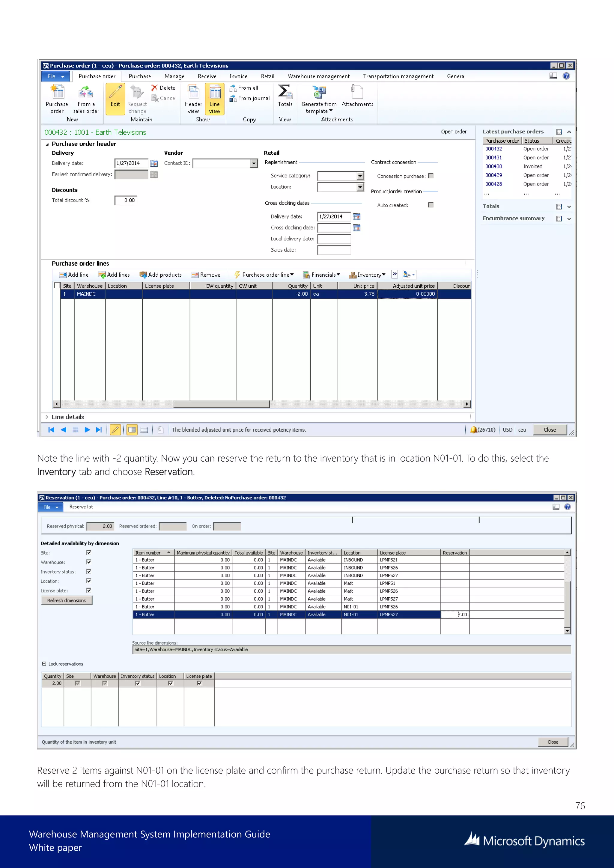
Task: Click the Total discount % field
Action: click(x=126, y=201)
